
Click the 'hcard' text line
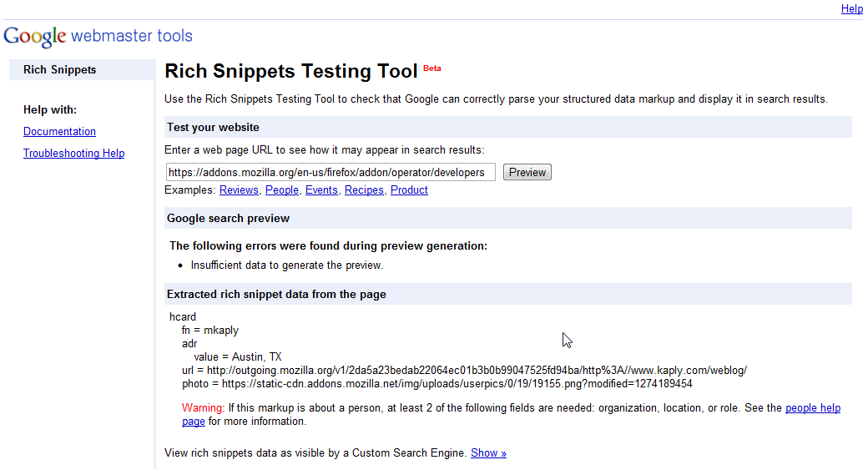pos(183,316)
